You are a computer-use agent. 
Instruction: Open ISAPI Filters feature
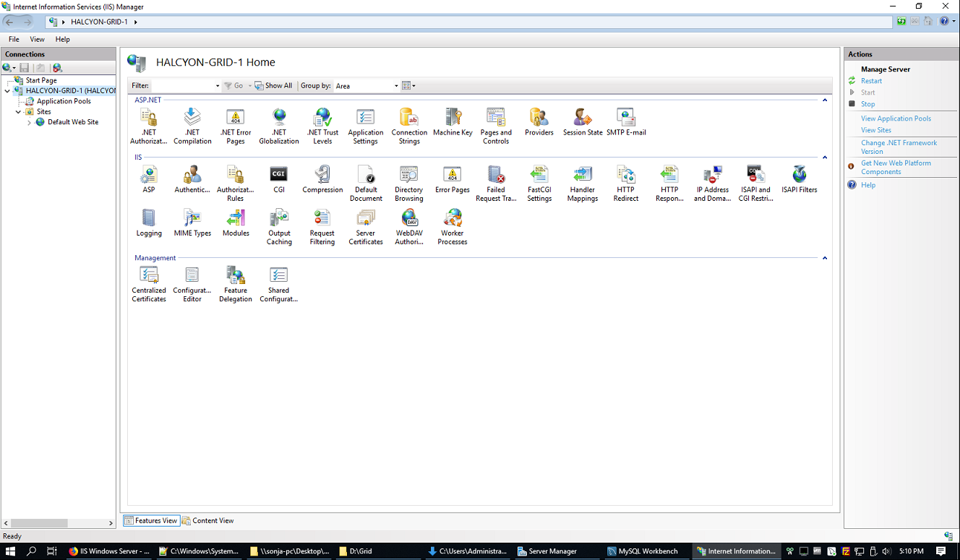800,179
